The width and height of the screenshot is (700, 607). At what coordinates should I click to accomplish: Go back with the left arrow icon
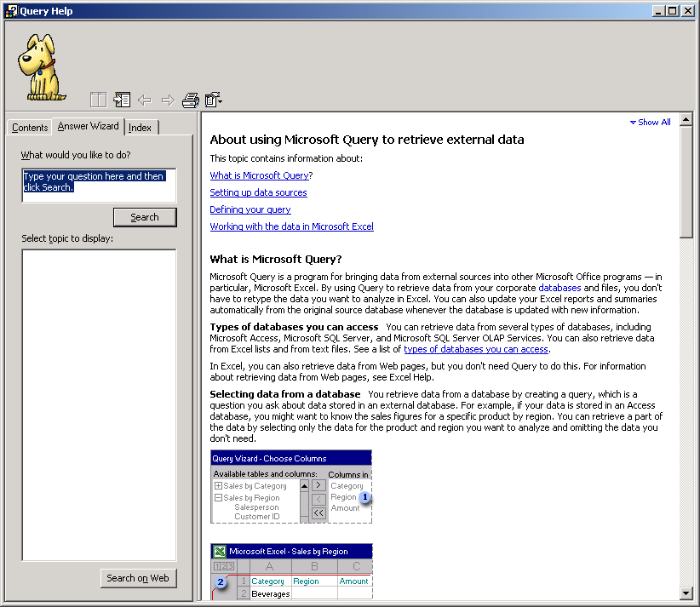pos(145,100)
